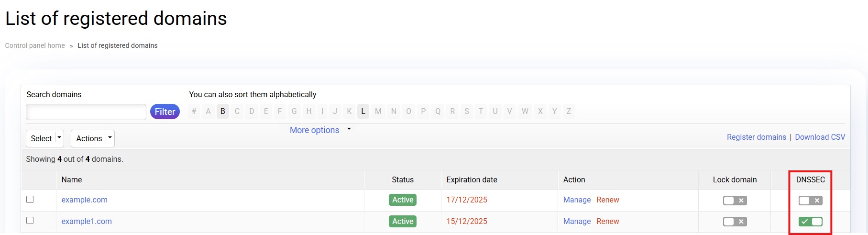The width and height of the screenshot is (868, 235).
Task: Open the Select dropdown
Action: 44,138
